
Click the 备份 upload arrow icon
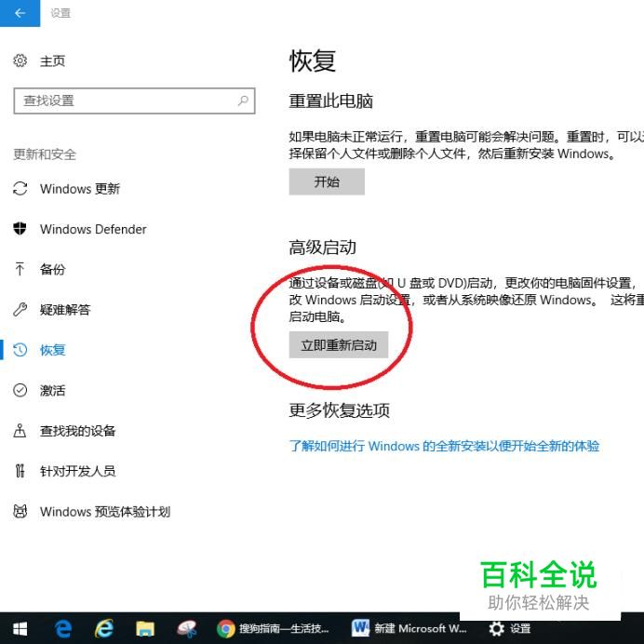tap(20, 269)
